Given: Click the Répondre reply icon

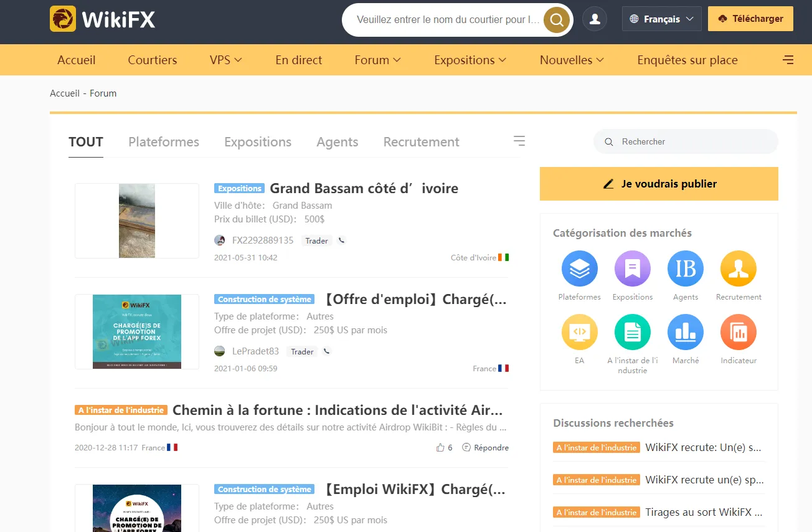Looking at the screenshot, I should (x=466, y=447).
